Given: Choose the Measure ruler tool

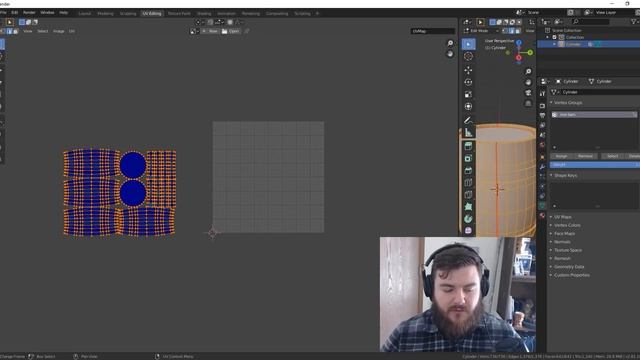Looking at the screenshot, I should click(468, 132).
